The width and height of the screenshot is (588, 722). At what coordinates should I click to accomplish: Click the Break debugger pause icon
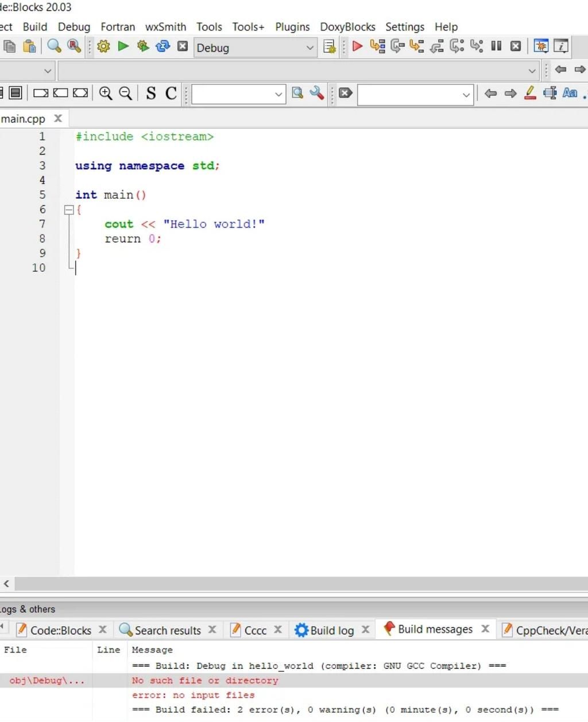point(496,46)
